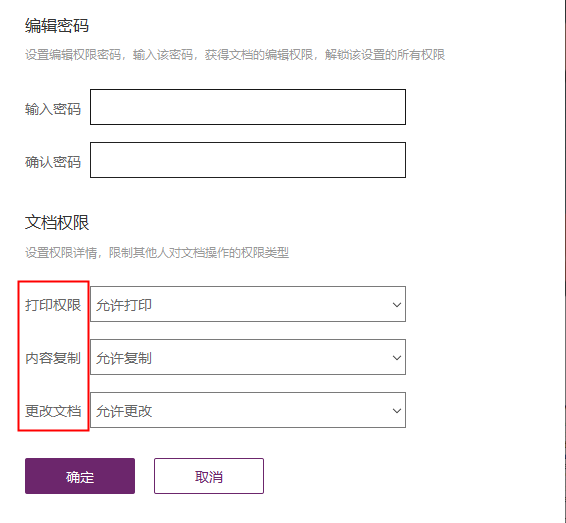The width and height of the screenshot is (566, 523).
Task: Click the chevron arrow of 允许打印 combo box
Action: point(397,305)
